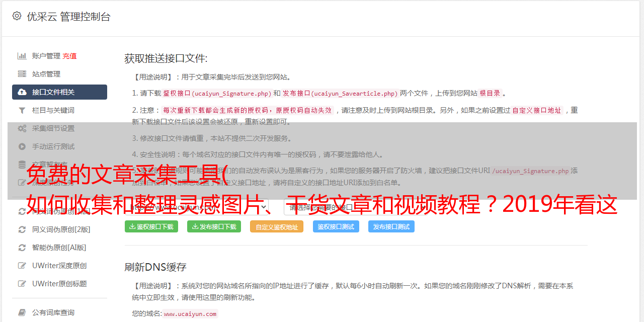Open 账户管理 via its bar chart icon

point(22,56)
